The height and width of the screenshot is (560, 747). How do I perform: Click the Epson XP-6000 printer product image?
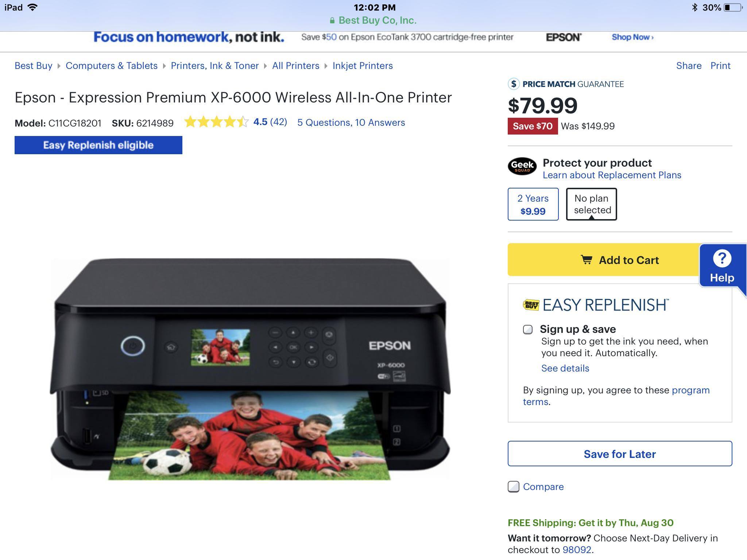(x=250, y=369)
